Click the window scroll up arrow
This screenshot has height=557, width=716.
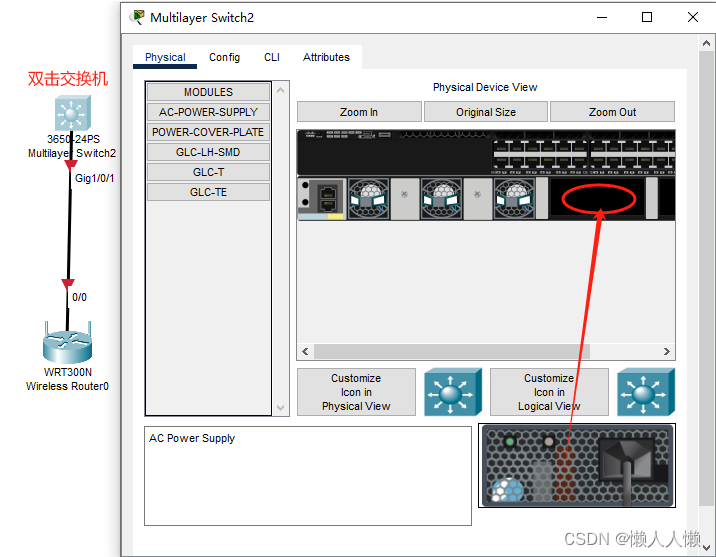[706, 43]
